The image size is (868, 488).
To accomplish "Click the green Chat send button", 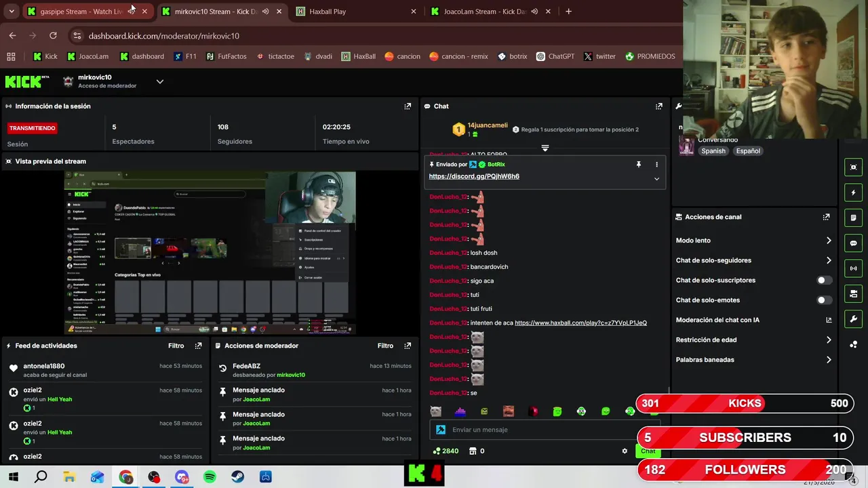I will coord(648,451).
